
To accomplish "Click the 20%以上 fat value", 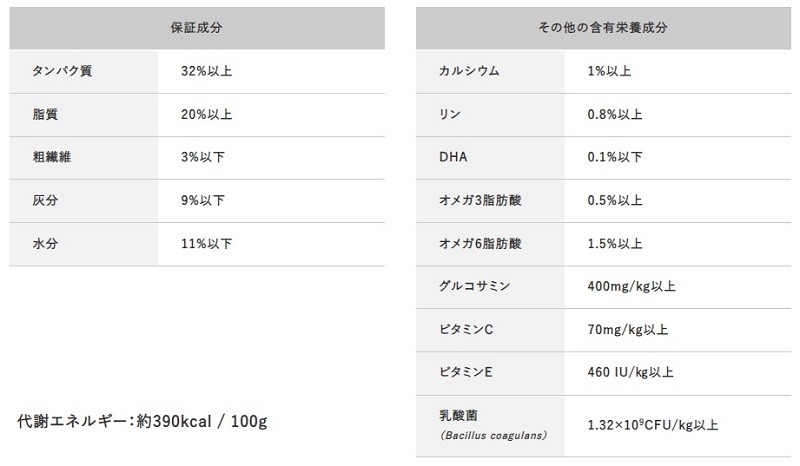I will (207, 115).
